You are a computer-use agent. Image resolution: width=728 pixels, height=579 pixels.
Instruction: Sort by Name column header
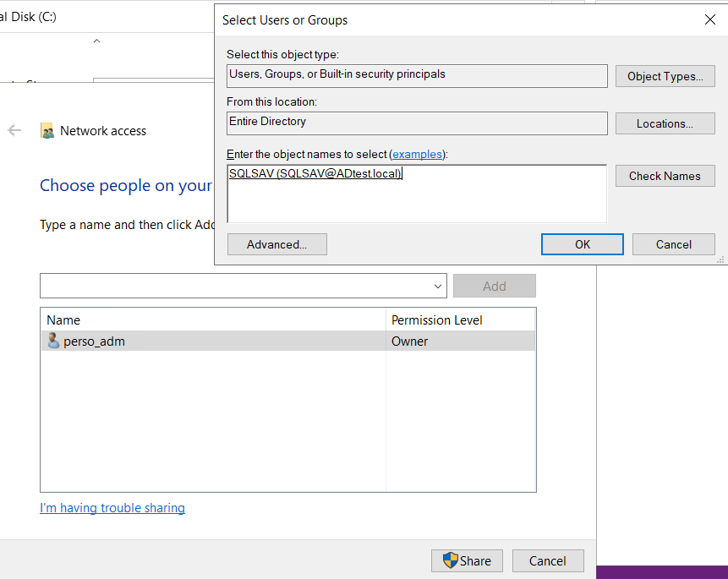coord(214,320)
